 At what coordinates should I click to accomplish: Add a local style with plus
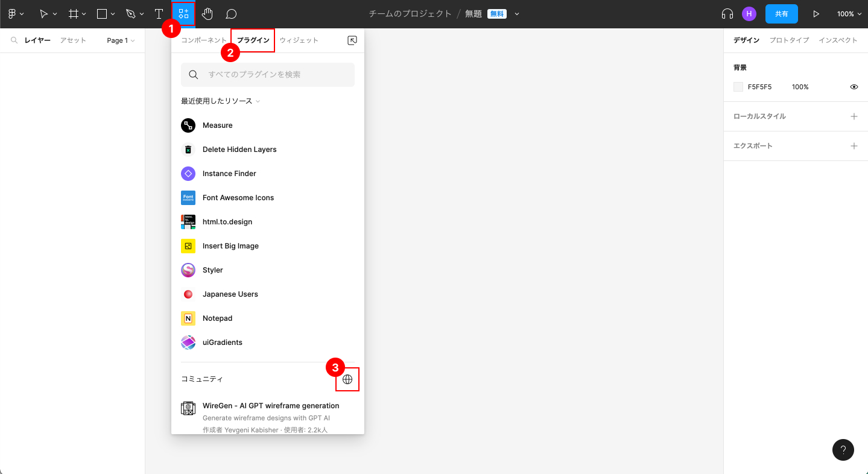click(x=854, y=116)
